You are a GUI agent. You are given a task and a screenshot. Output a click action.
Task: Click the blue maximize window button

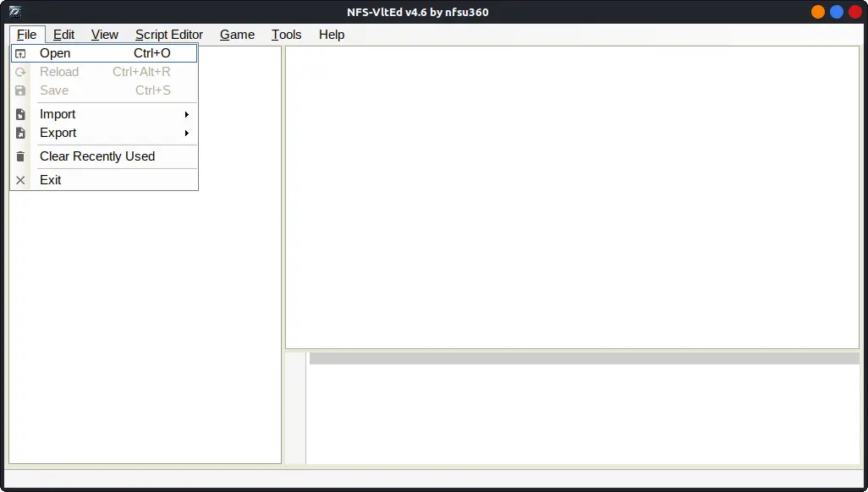click(x=837, y=12)
